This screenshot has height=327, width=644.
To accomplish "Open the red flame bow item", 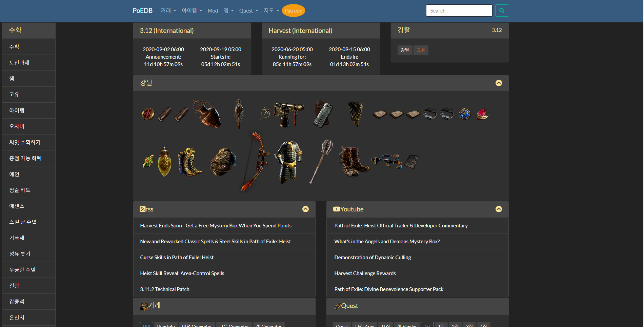I will coord(255,162).
